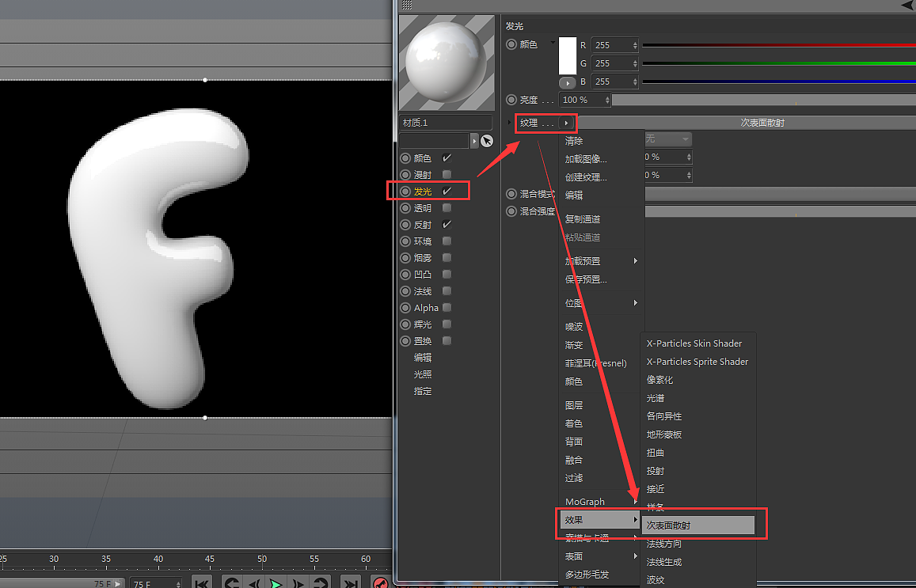Screen dimensions: 916x588
Task: Click the grip icon atop material editor
Action: [407, 5]
